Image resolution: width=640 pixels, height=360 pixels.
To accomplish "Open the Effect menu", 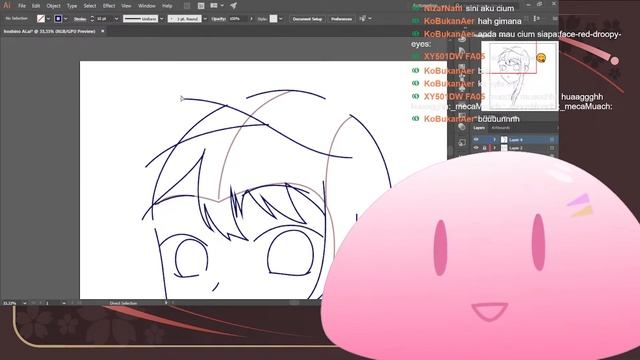I will (109, 6).
